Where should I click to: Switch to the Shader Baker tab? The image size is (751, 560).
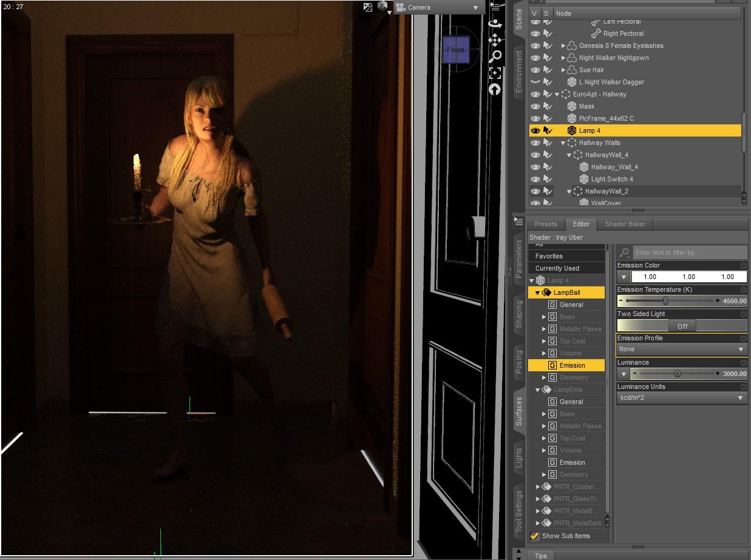pos(625,224)
